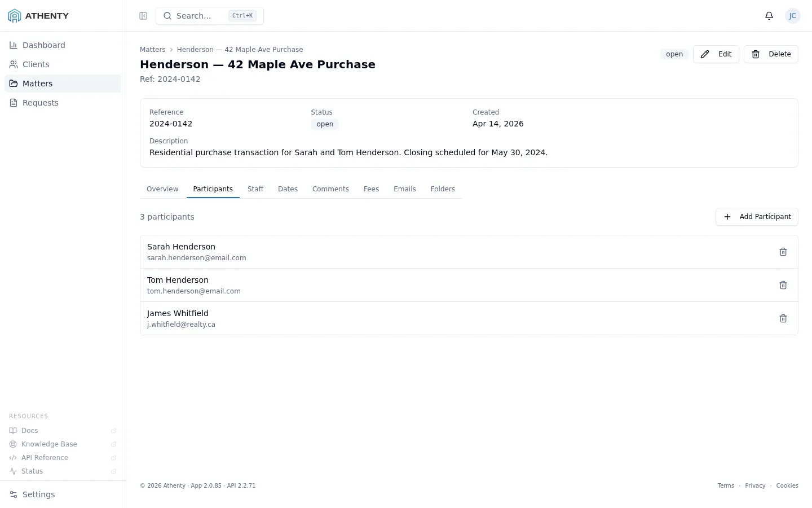Click the 'Ref: 2024-0142' subtitle
The width and height of the screenshot is (812, 508).
tap(170, 79)
